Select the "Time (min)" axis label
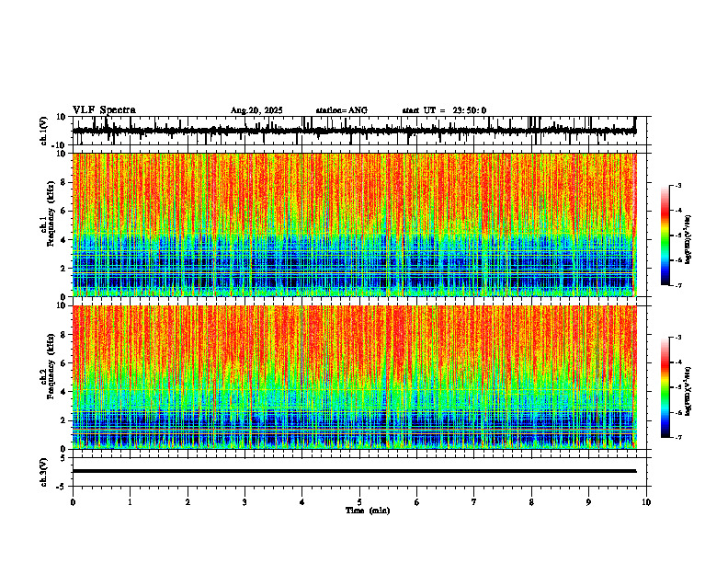 click(x=368, y=511)
